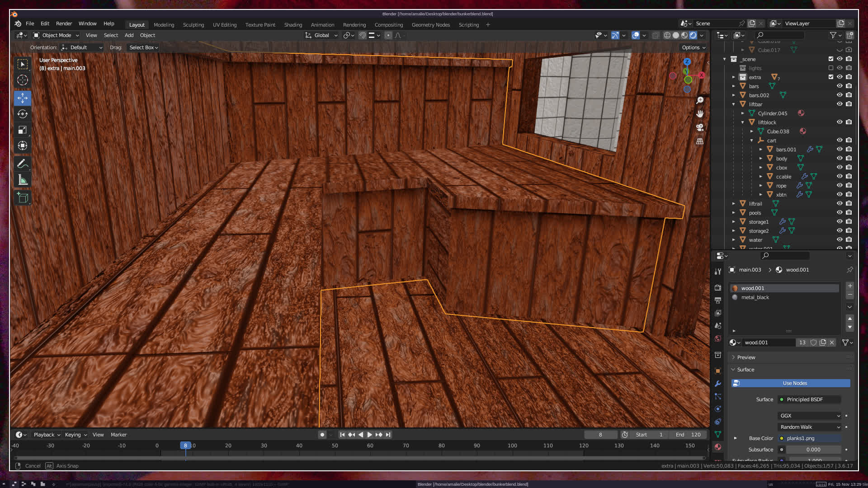The width and height of the screenshot is (868, 488).
Task: Open the Modifier wrench properties tab
Action: click(x=718, y=384)
